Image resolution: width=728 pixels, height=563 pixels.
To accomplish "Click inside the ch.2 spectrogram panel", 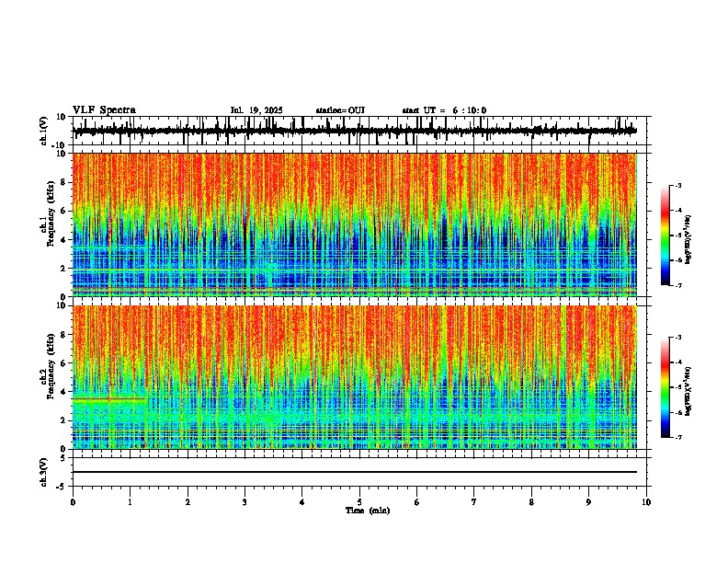I will tap(355, 377).
